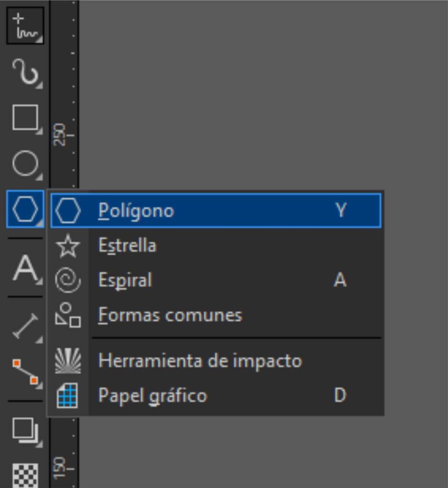The height and width of the screenshot is (488, 448).
Task: Pick the Espiral menu entry
Action: click(x=125, y=280)
